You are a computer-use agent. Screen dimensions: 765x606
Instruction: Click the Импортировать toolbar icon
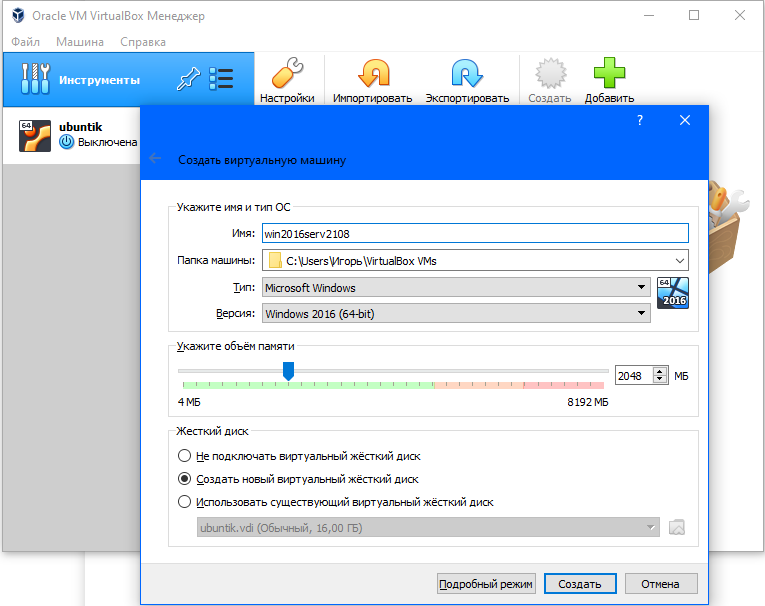tap(373, 73)
